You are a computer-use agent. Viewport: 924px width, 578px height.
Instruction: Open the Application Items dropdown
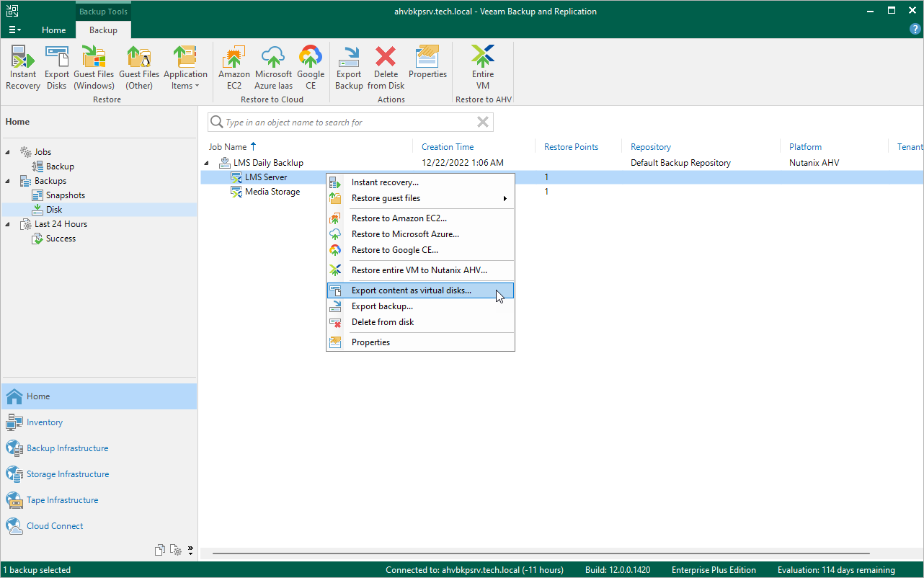pos(185,68)
